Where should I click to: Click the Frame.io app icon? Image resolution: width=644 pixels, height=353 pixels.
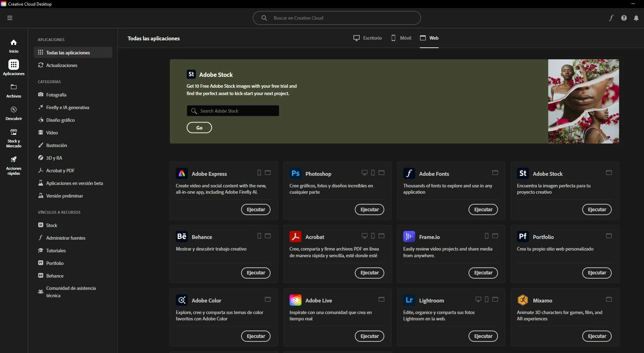[409, 237]
